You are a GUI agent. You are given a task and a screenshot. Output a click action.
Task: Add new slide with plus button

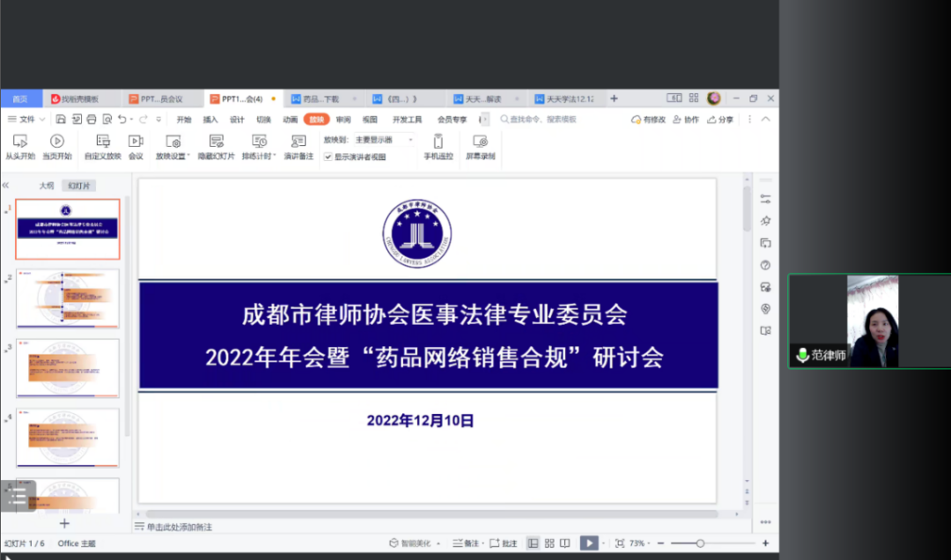tap(64, 523)
